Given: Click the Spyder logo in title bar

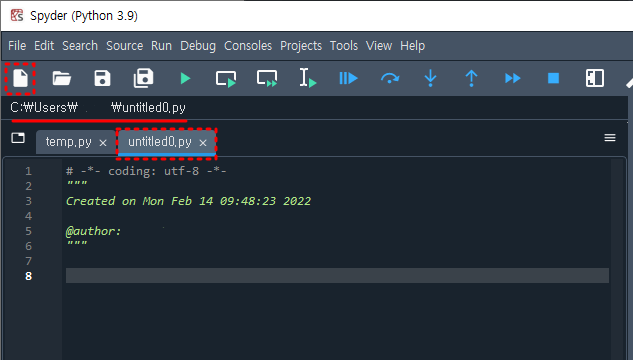Looking at the screenshot, I should click(17, 16).
